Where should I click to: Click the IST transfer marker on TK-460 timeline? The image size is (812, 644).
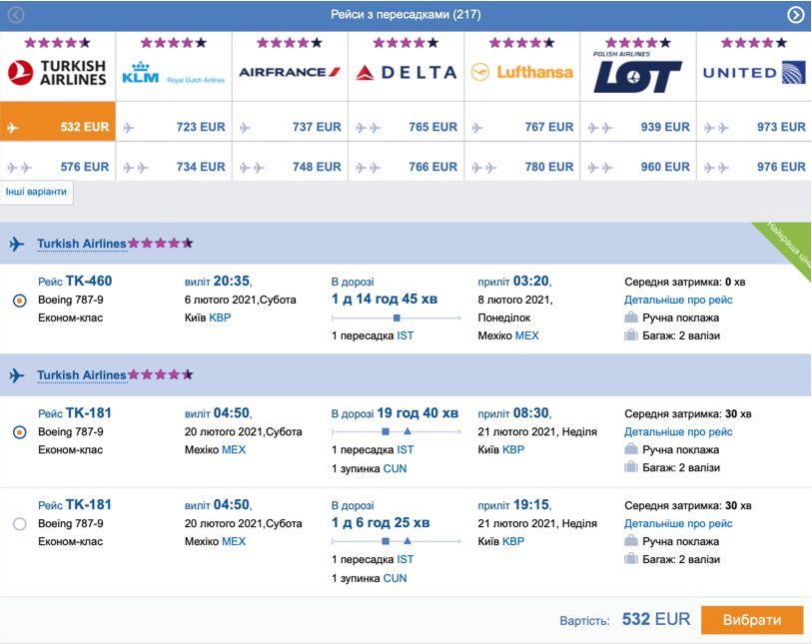pos(397,318)
